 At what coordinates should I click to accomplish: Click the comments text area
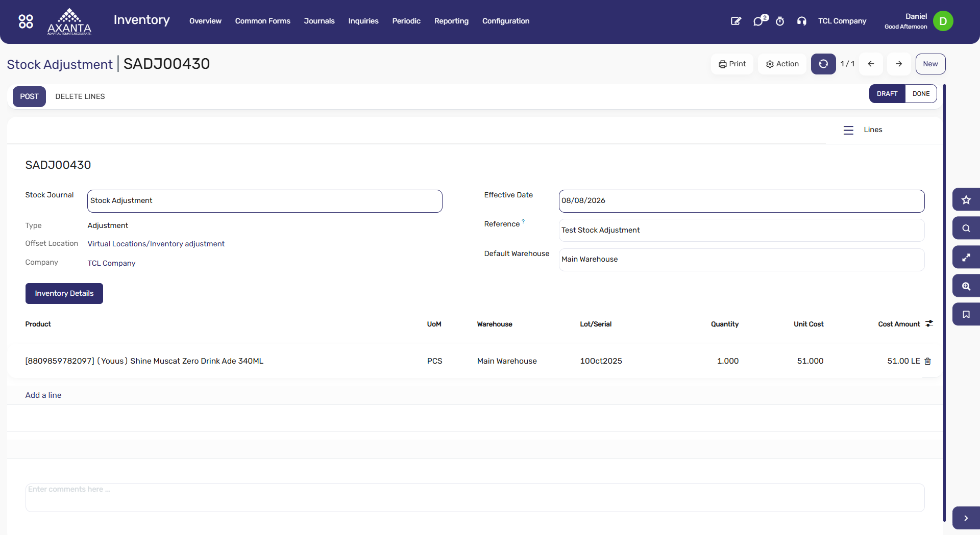[x=475, y=498]
